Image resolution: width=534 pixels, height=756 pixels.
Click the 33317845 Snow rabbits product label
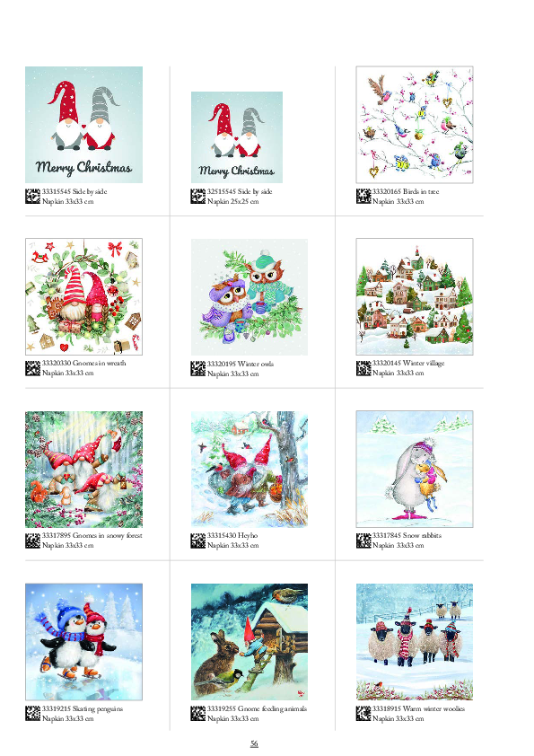point(407,535)
